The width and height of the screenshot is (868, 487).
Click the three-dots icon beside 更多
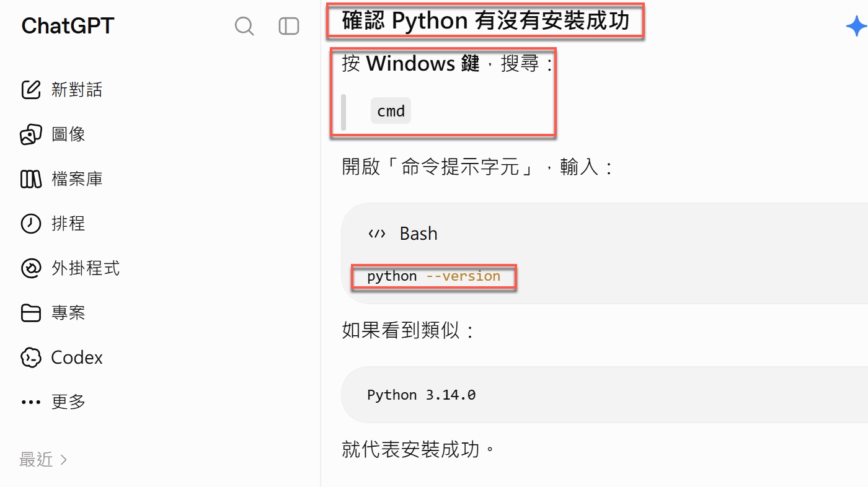(x=31, y=402)
